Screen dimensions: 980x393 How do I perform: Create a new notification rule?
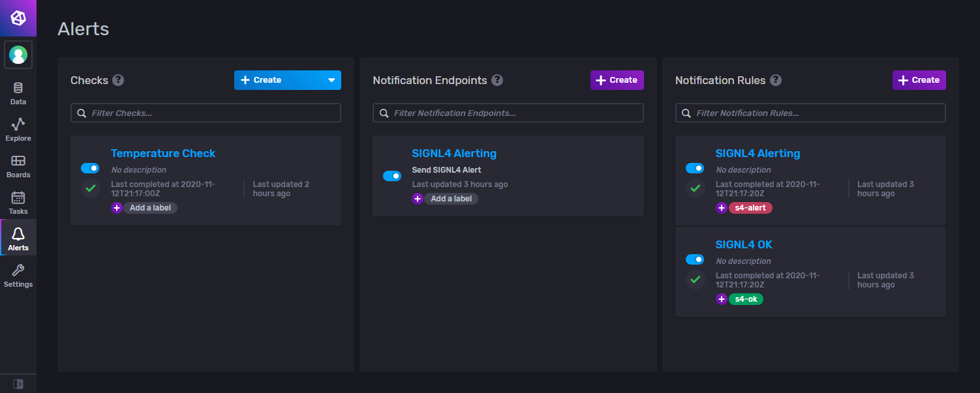point(919,80)
